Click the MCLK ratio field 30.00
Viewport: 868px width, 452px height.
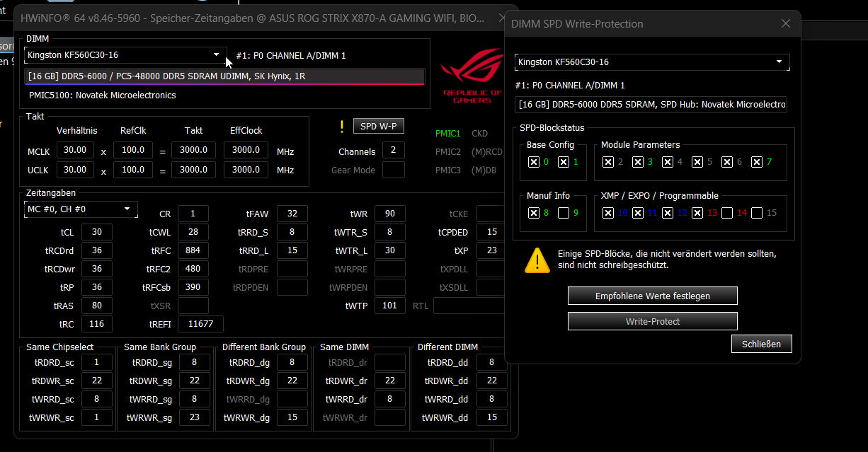[x=75, y=150]
